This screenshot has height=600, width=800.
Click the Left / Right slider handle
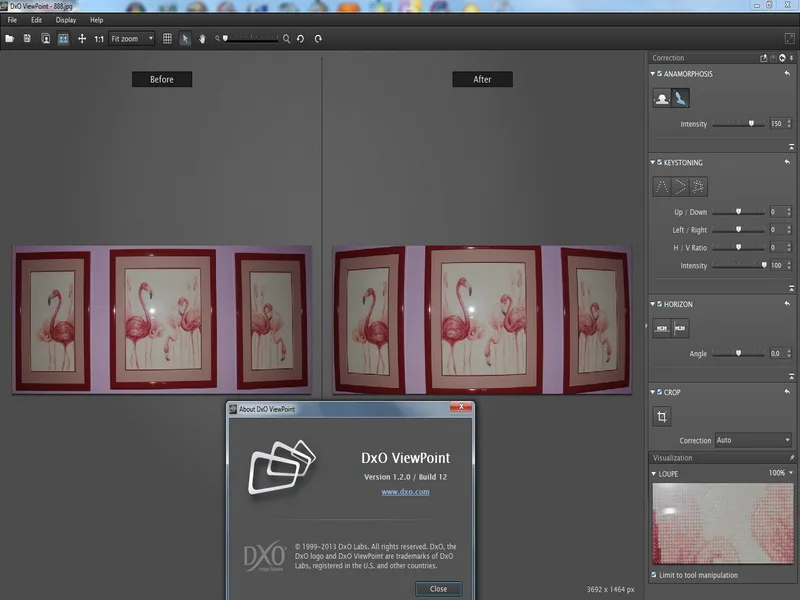(738, 230)
